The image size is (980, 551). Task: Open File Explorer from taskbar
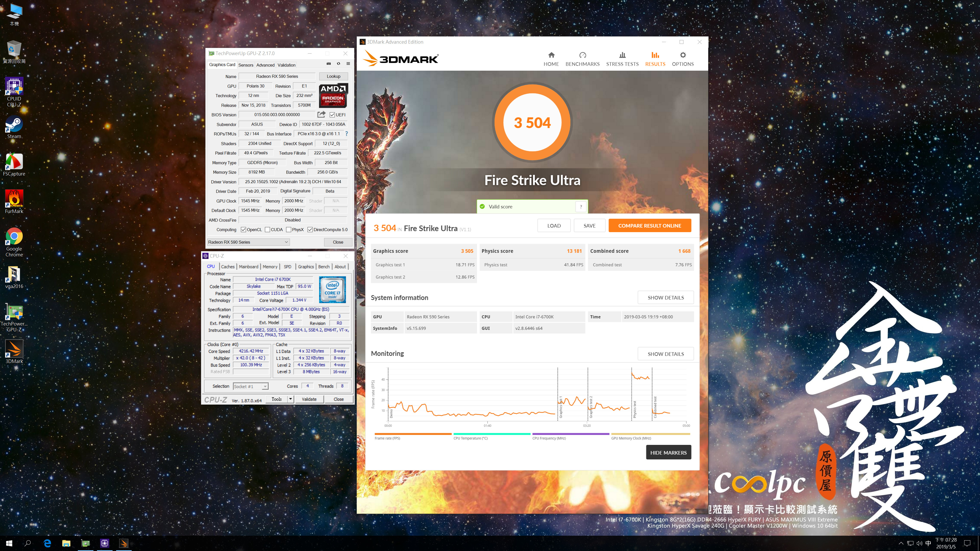tap(66, 543)
